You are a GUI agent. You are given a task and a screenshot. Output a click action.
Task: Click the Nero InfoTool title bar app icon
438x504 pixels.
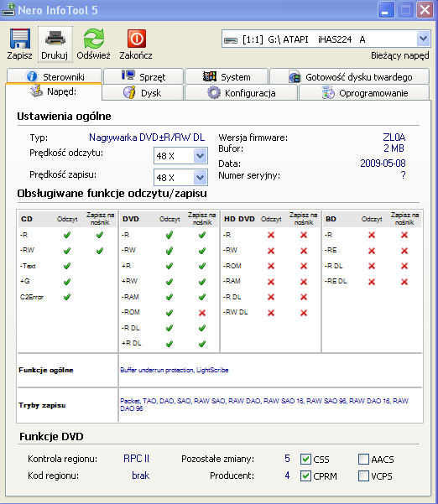pos(8,9)
